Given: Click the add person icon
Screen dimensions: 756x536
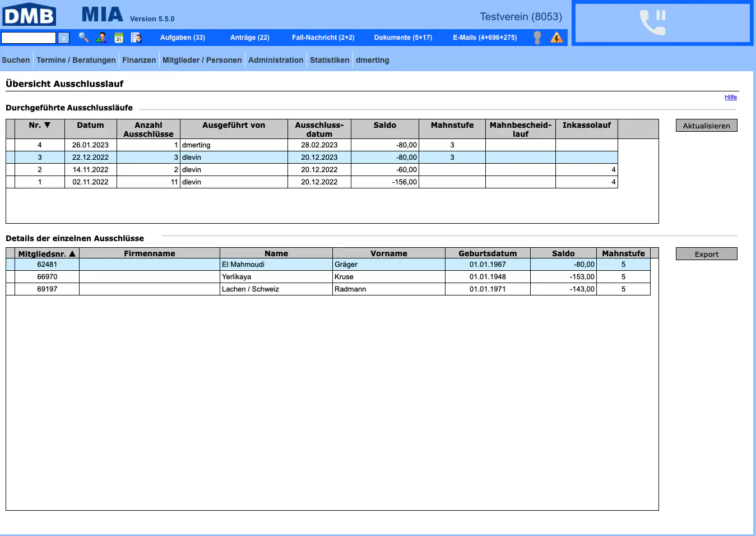Looking at the screenshot, I should coord(101,38).
